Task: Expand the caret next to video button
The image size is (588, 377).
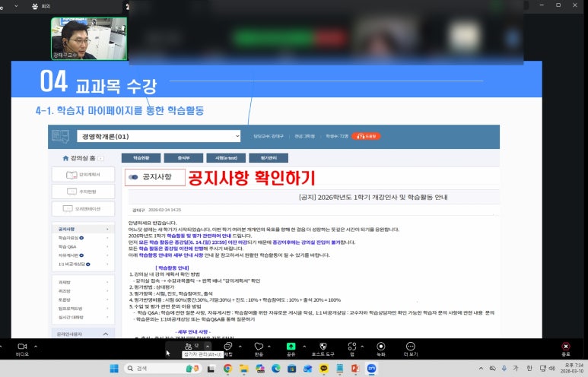Action: 37,346
